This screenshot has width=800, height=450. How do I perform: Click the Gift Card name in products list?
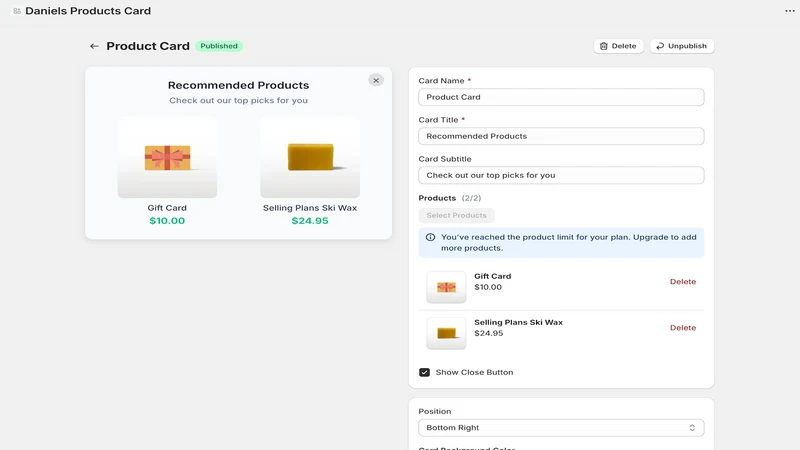[x=492, y=276]
